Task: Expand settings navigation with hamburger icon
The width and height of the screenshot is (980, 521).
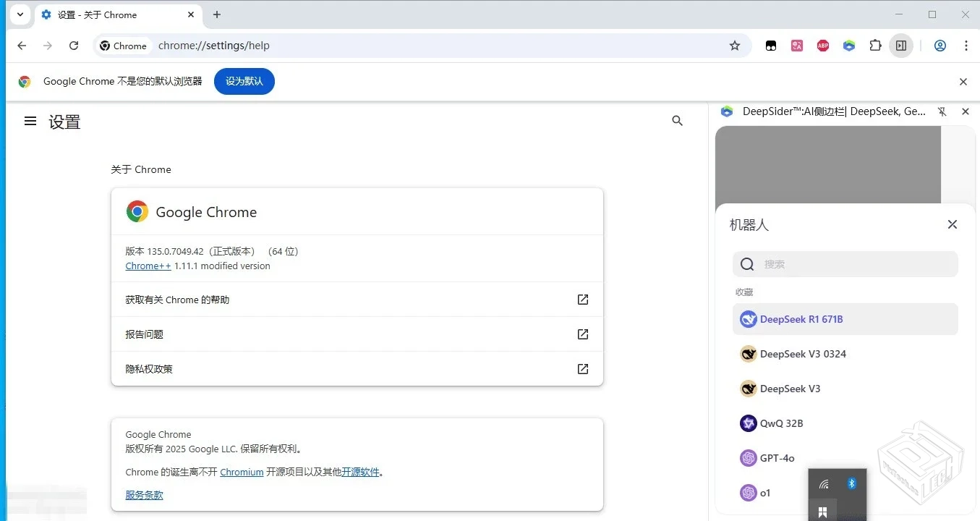Action: click(30, 121)
